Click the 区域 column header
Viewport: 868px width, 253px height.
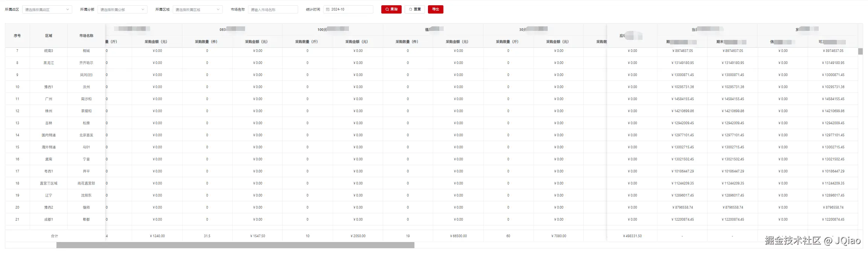tap(49, 36)
